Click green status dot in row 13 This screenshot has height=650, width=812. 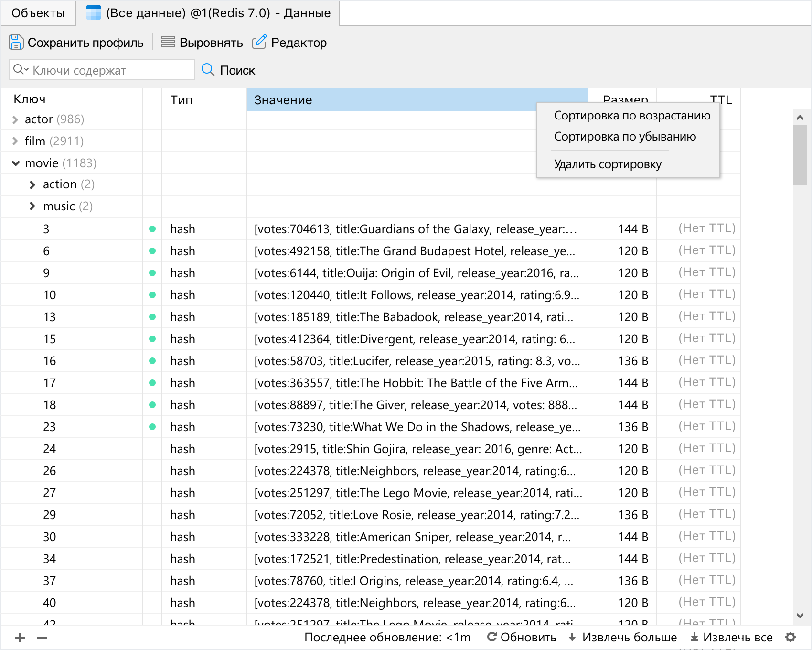(x=152, y=317)
